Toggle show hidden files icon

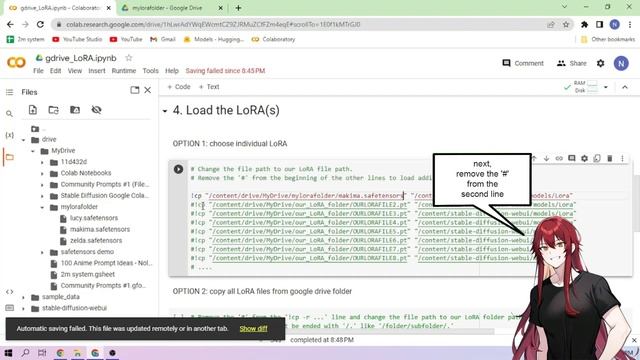(x=96, y=110)
